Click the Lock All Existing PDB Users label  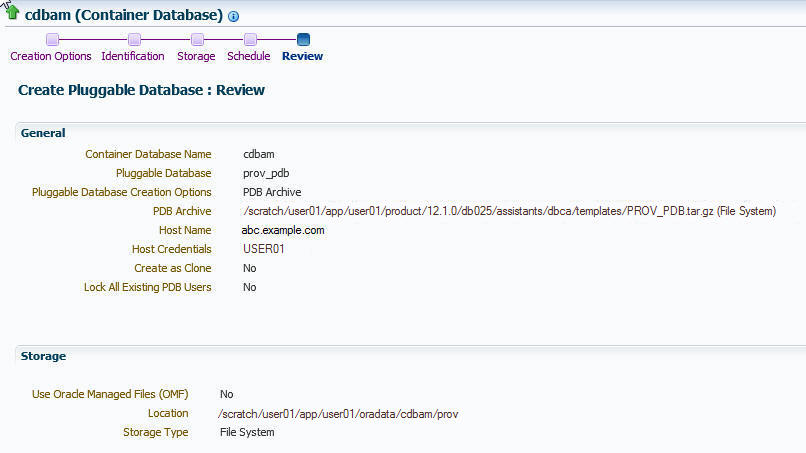[148, 287]
